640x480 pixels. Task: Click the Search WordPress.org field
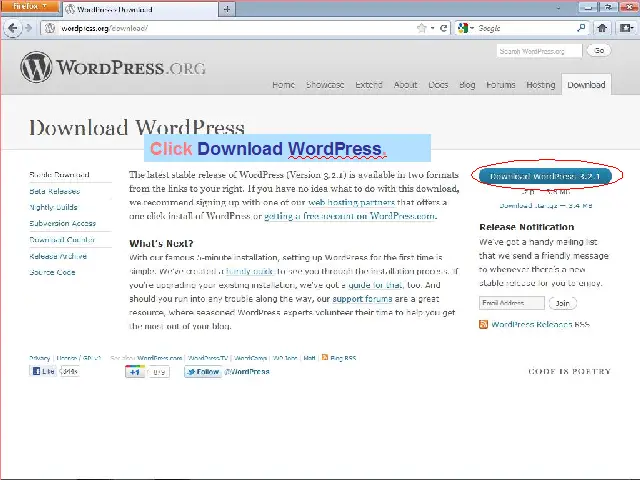(539, 51)
